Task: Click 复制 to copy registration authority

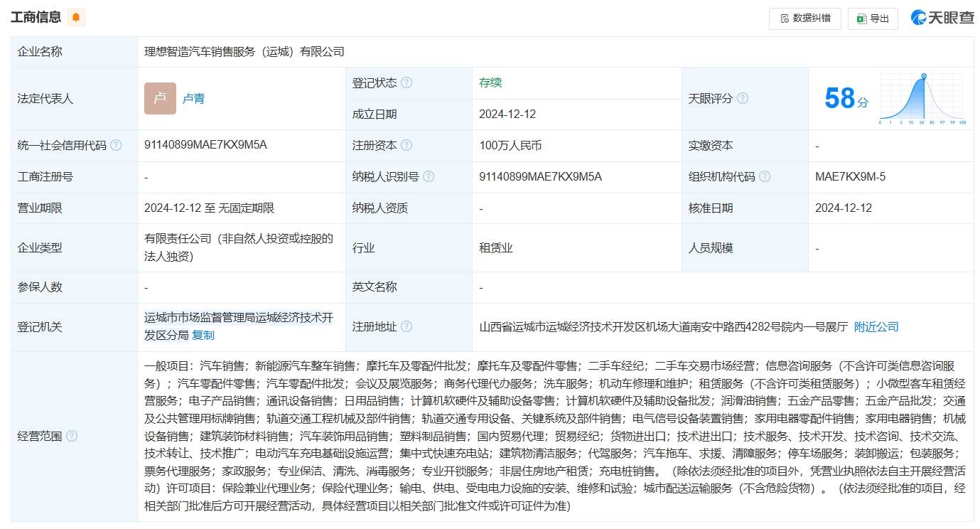Action: click(x=203, y=335)
